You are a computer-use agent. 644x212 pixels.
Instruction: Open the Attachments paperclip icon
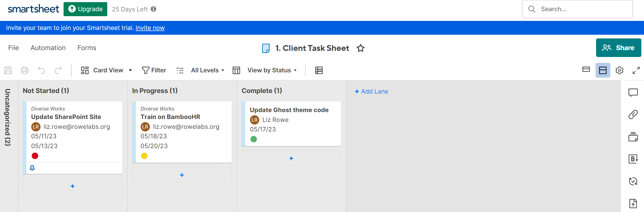tap(633, 114)
